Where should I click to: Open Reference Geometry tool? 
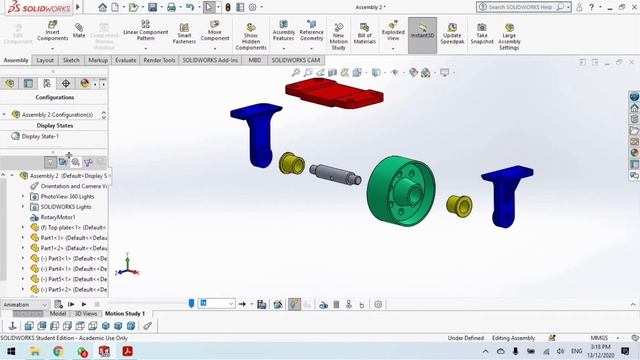point(311,31)
